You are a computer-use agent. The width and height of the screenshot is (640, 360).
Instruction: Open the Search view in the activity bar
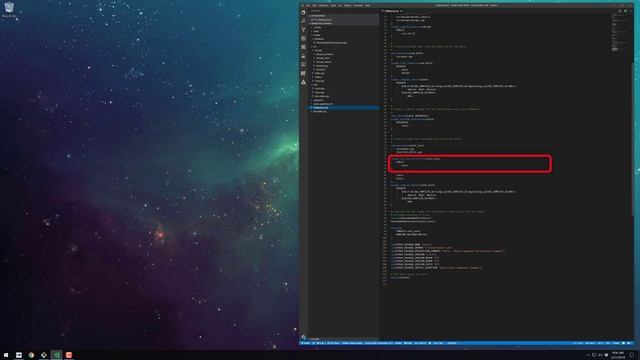(x=303, y=21)
